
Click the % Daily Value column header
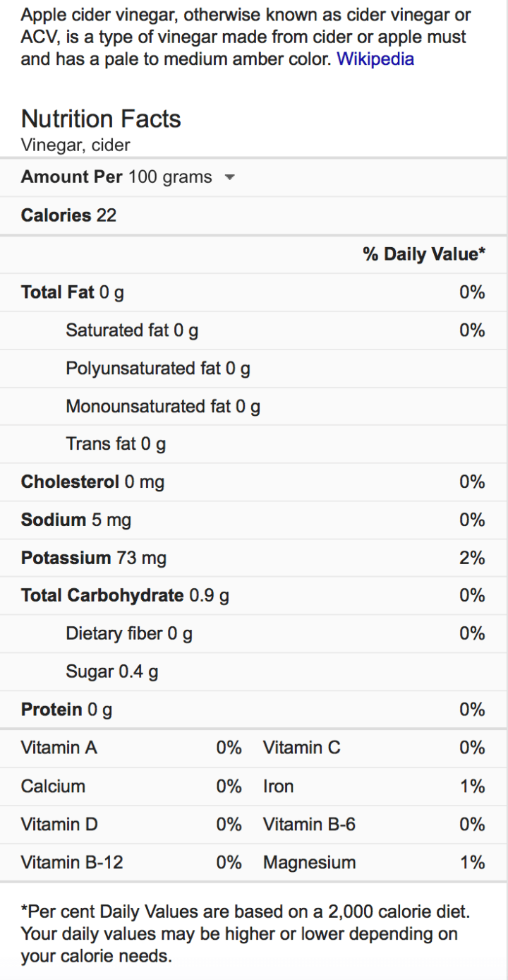pos(424,254)
